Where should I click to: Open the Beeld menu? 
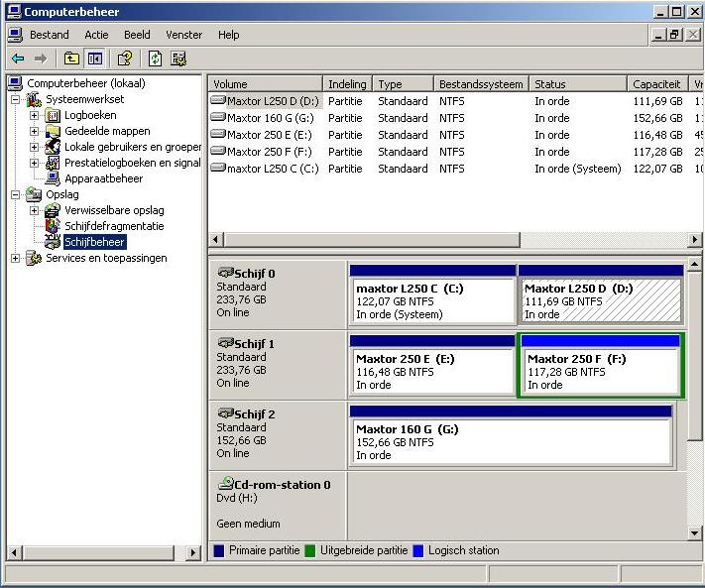(137, 35)
